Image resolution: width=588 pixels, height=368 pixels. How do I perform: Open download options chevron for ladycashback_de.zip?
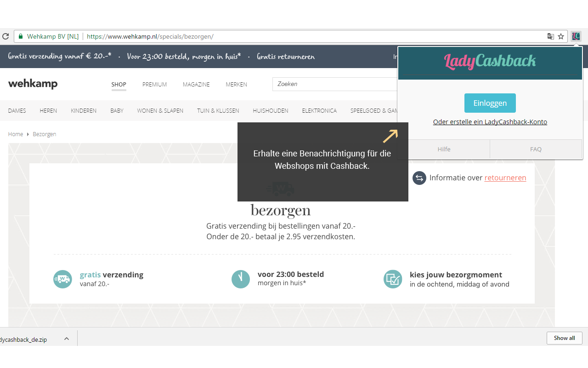pos(67,339)
